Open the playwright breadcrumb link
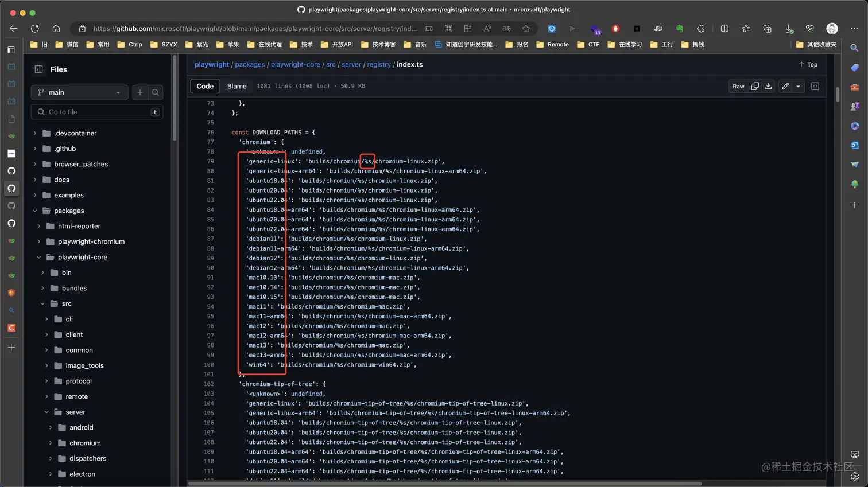Screen dimensions: 868x487 (x=212, y=64)
